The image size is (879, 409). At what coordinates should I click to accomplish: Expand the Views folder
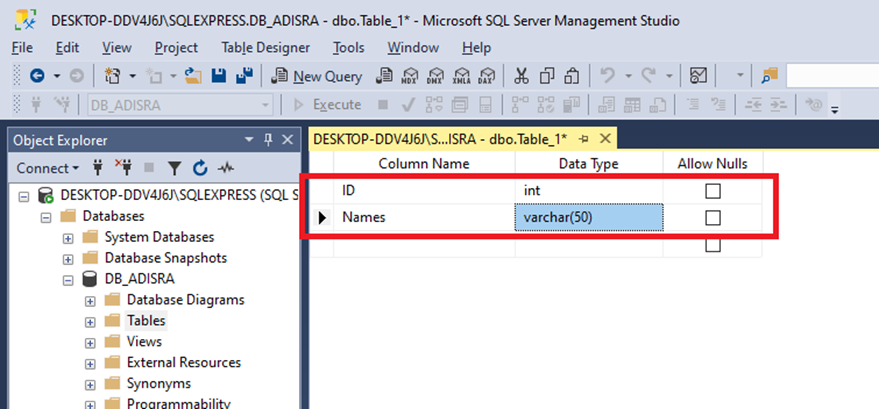(90, 342)
